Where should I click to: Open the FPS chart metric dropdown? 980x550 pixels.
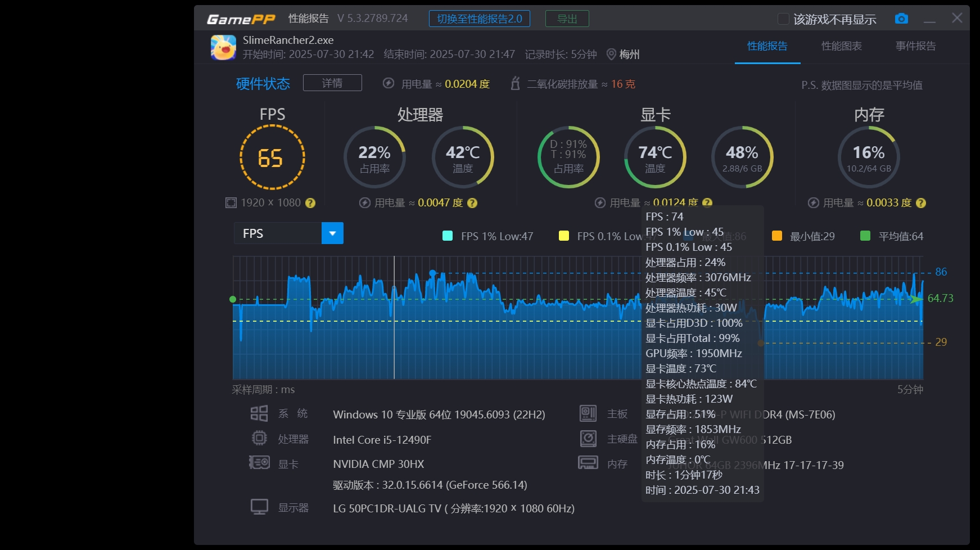pyautogui.click(x=332, y=233)
